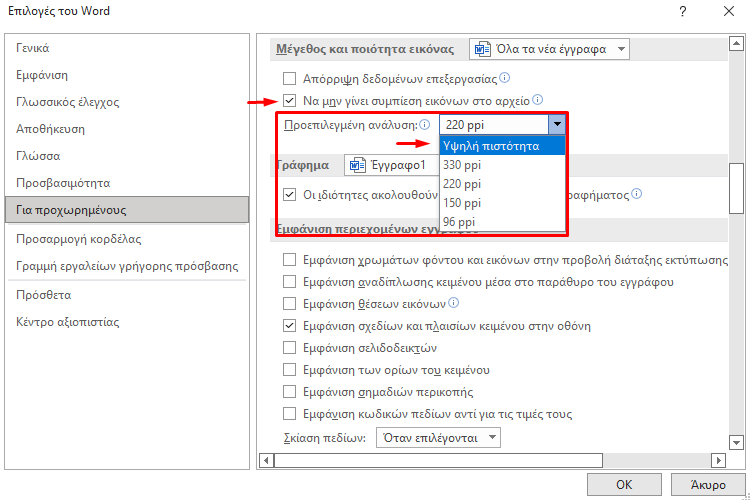Image resolution: width=750 pixels, height=500 pixels.
Task: Click the horizontal scrollbar thumb
Action: pyautogui.click(x=438, y=460)
